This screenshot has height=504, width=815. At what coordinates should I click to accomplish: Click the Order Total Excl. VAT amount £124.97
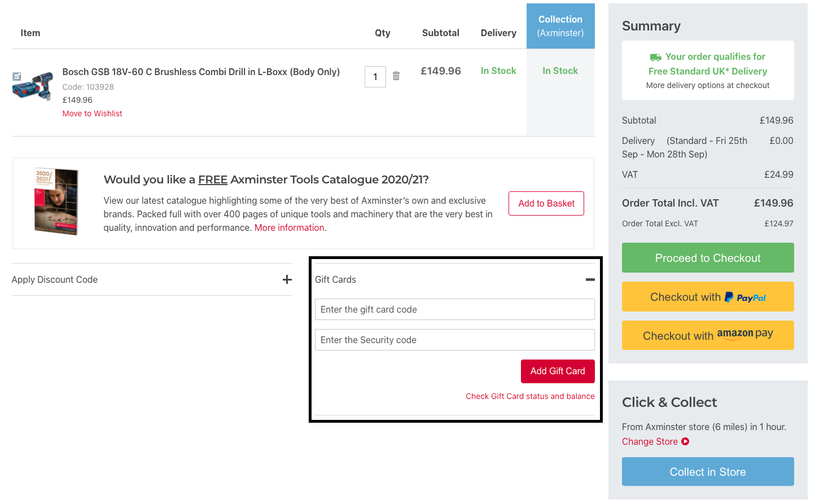click(779, 223)
